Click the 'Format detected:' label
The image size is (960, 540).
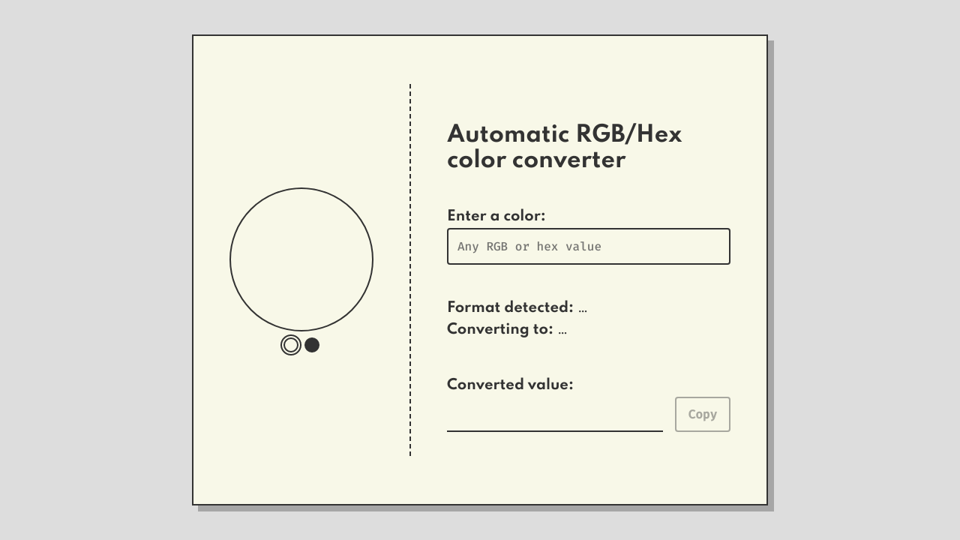pyautogui.click(x=510, y=307)
